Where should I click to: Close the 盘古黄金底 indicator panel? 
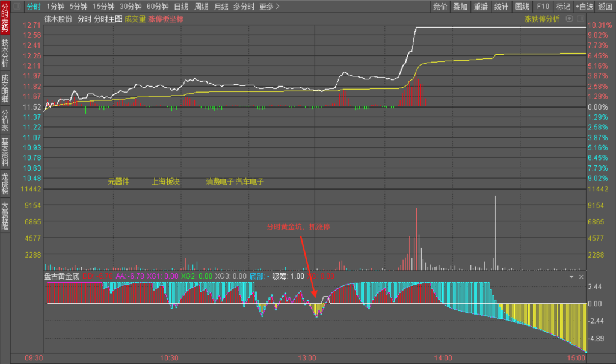click(581, 277)
